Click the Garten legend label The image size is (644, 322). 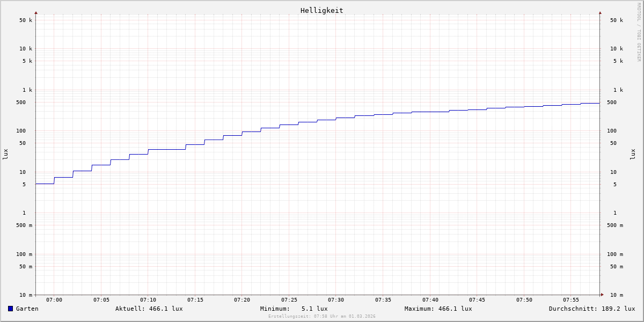27,309
